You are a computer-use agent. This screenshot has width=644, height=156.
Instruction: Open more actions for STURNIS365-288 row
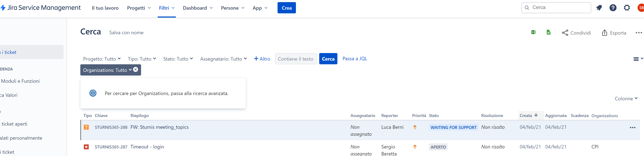click(x=632, y=128)
